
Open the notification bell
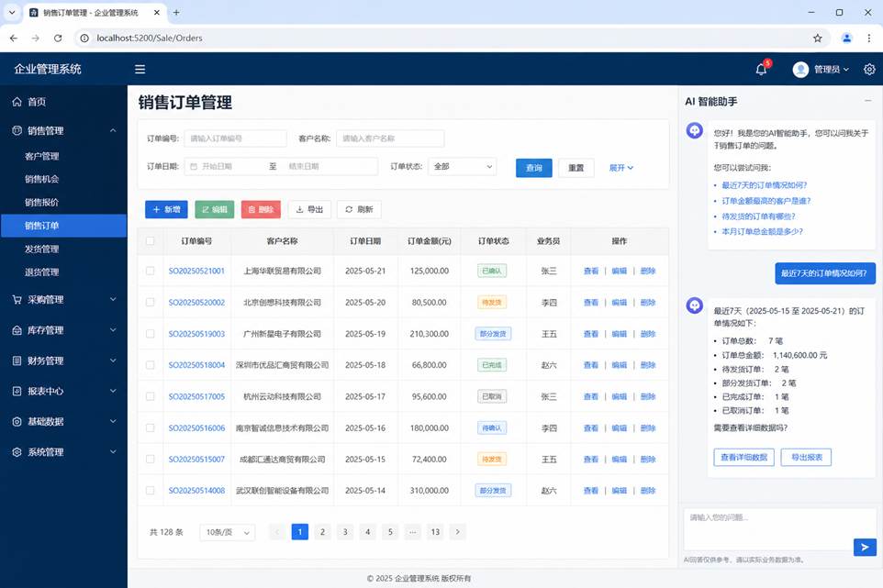(761, 69)
